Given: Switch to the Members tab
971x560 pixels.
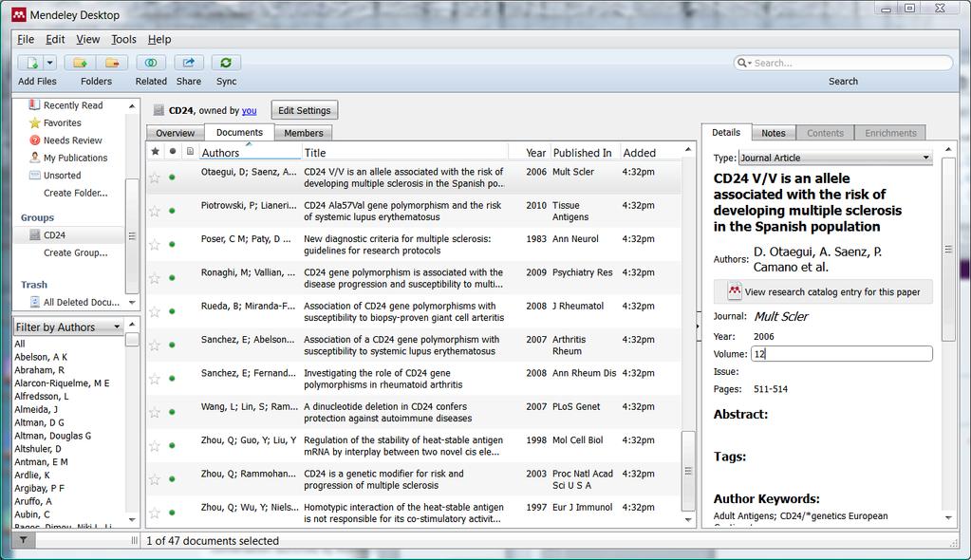Looking at the screenshot, I should [304, 133].
